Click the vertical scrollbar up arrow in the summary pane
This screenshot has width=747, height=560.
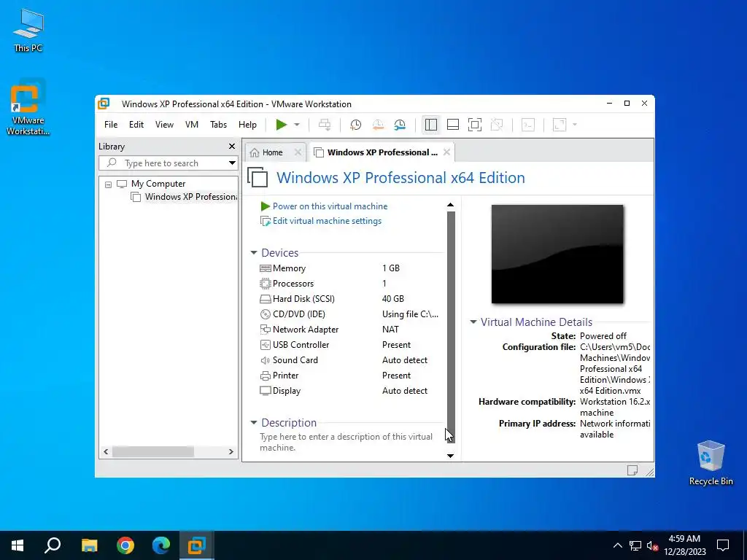coord(450,205)
